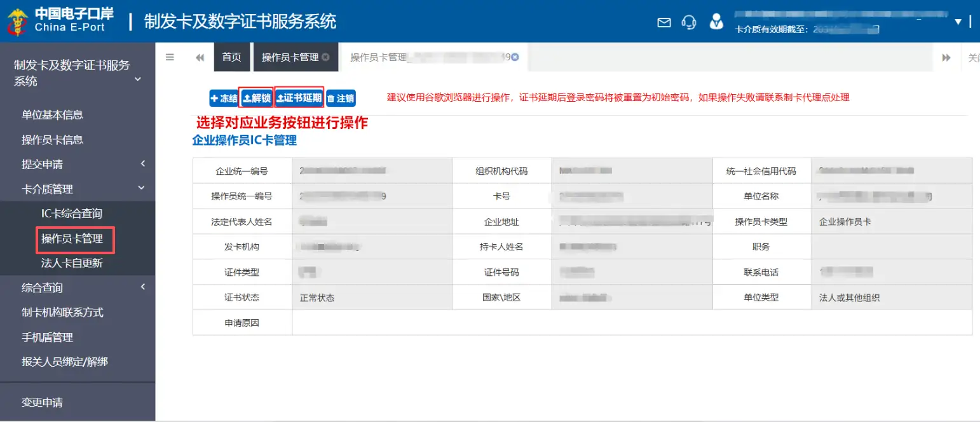Switch to the 操作员卡管理 tab

[x=290, y=57]
